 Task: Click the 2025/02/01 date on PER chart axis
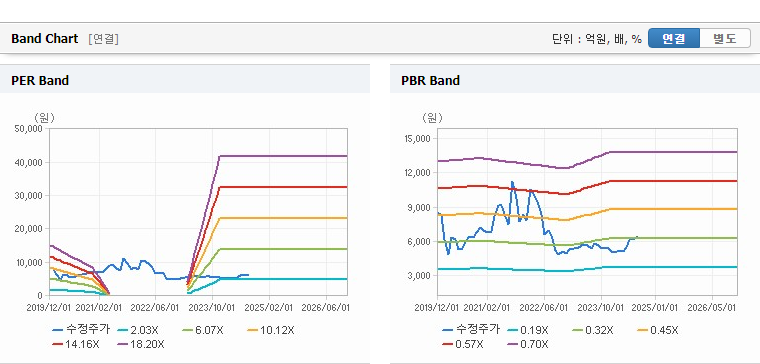click(x=269, y=307)
